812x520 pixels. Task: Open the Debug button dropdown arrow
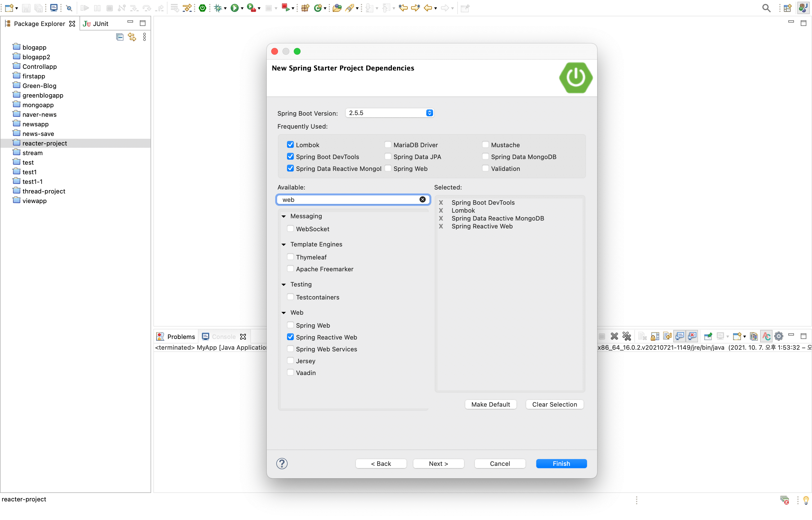[225, 8]
